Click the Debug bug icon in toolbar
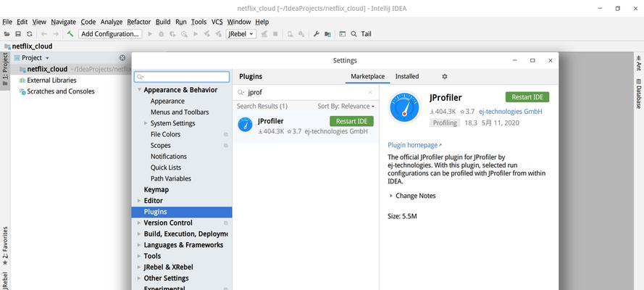Screen dimensions: 644x290 tap(162, 34)
